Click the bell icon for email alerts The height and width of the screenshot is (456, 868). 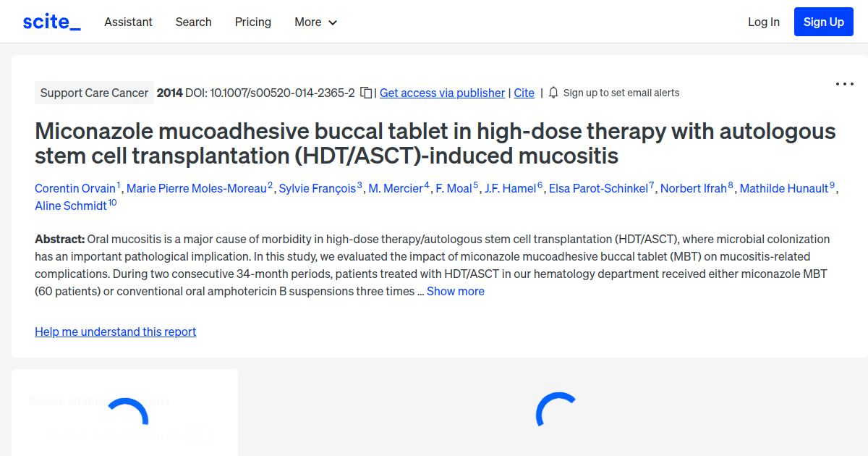pos(553,93)
